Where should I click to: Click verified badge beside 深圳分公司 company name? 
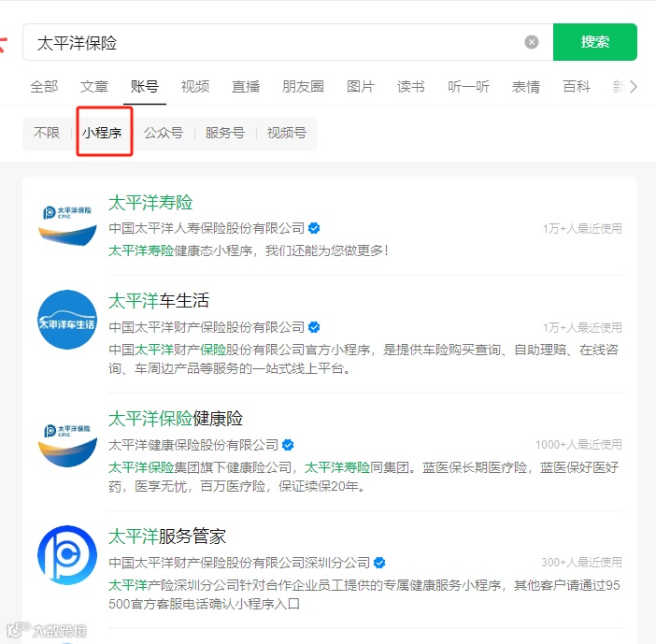[379, 563]
